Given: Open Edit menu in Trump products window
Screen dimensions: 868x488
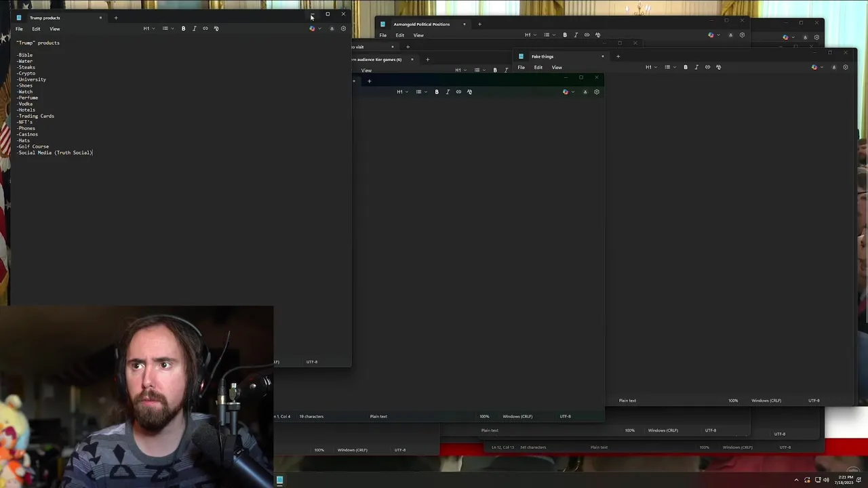Looking at the screenshot, I should (36, 28).
